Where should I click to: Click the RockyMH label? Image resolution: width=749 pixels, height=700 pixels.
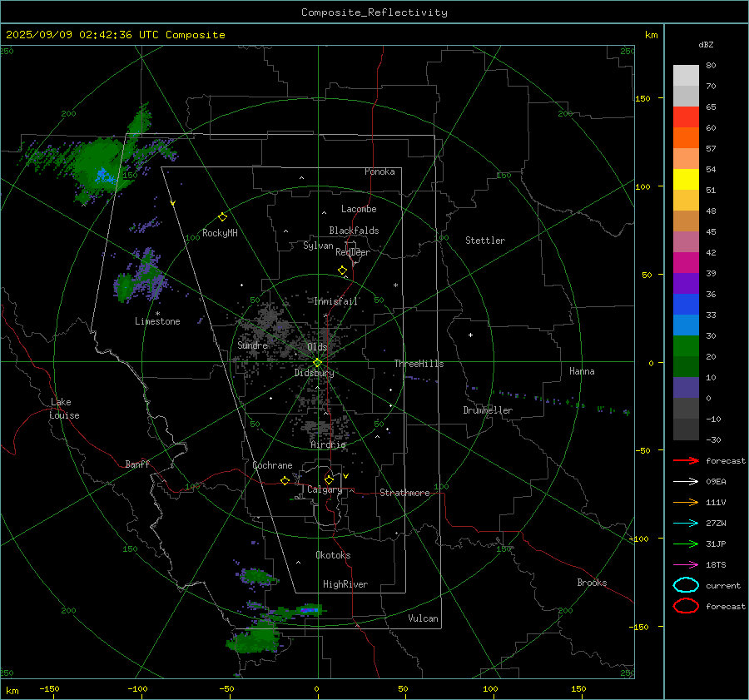tap(220, 233)
